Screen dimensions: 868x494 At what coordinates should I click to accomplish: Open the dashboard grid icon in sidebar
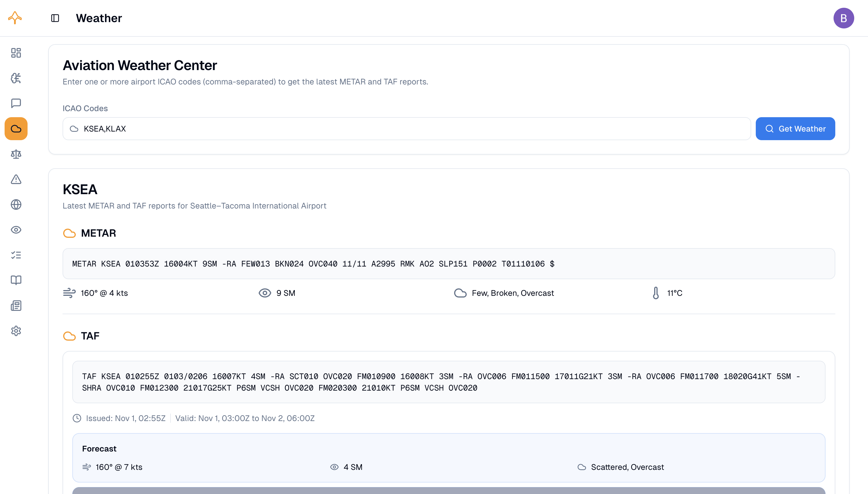(16, 53)
